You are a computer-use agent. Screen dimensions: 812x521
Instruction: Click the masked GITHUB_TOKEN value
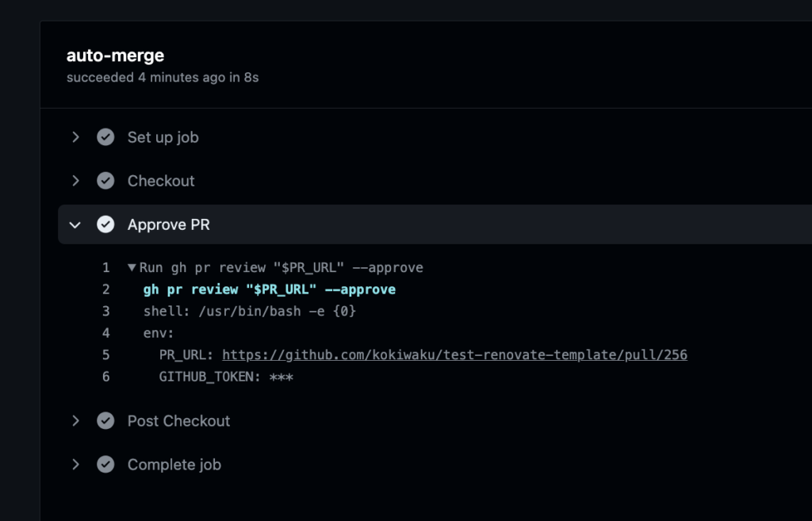(x=283, y=377)
